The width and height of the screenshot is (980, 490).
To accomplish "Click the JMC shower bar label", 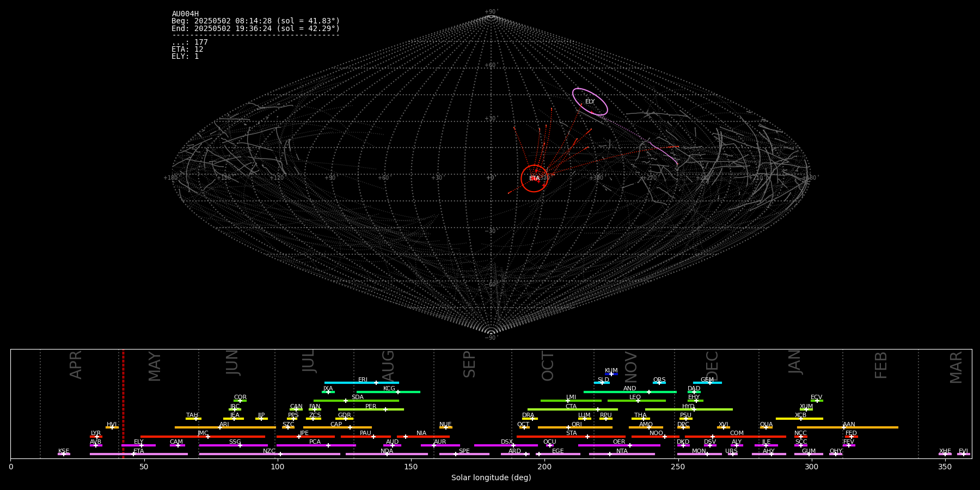I will pos(203,433).
